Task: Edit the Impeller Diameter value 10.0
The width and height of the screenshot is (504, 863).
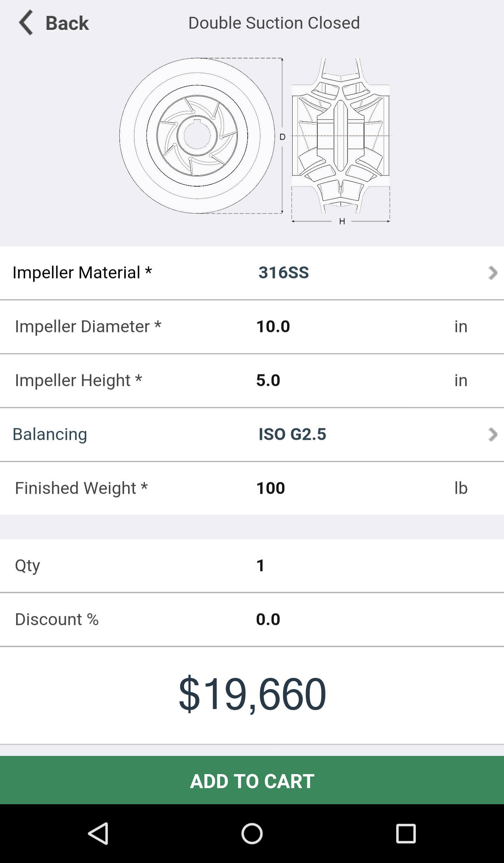Action: [273, 327]
